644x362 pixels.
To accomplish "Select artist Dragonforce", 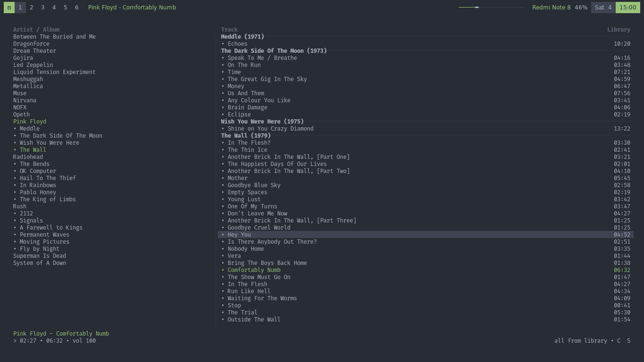I will point(31,43).
